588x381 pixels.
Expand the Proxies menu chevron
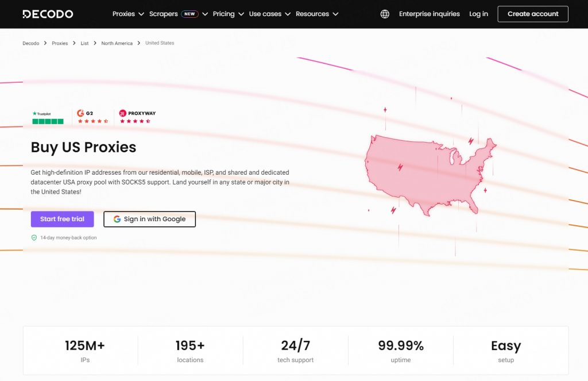coord(141,14)
